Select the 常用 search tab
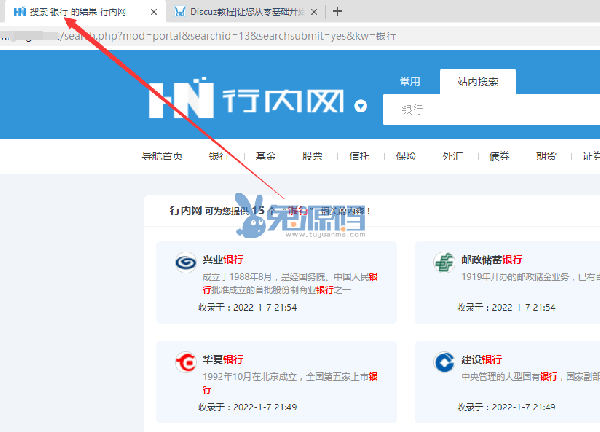The width and height of the screenshot is (600, 432). [410, 82]
